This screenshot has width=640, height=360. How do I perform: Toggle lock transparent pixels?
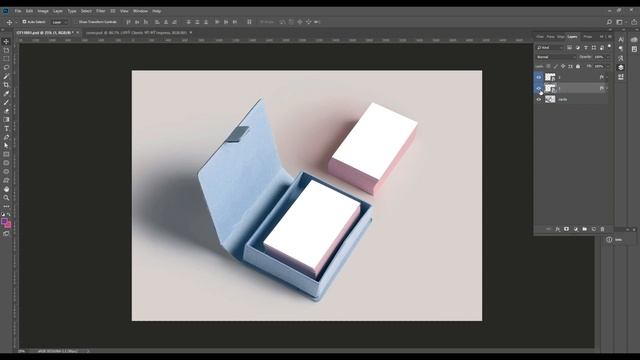click(x=548, y=66)
